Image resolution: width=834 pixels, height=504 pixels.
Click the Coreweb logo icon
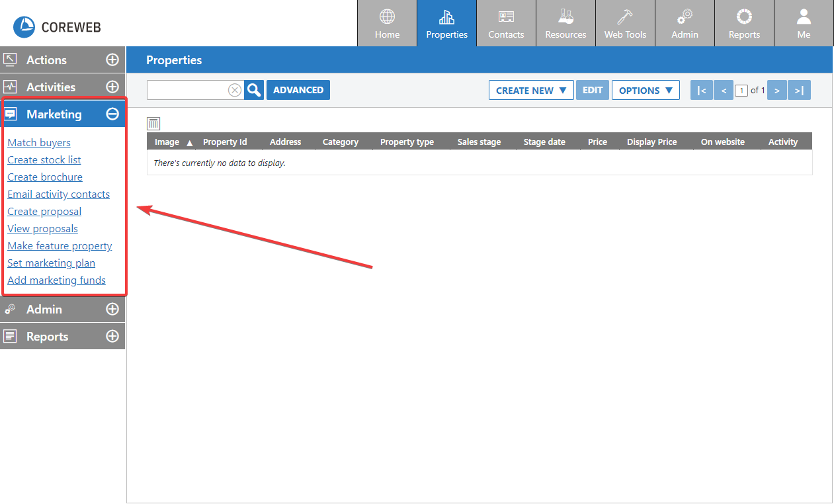[x=24, y=26]
